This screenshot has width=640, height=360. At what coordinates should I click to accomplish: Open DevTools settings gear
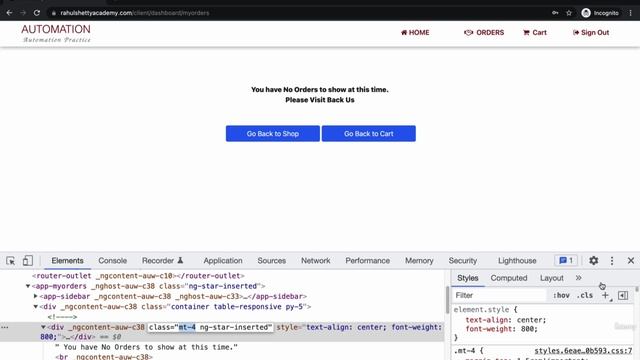coord(593,260)
